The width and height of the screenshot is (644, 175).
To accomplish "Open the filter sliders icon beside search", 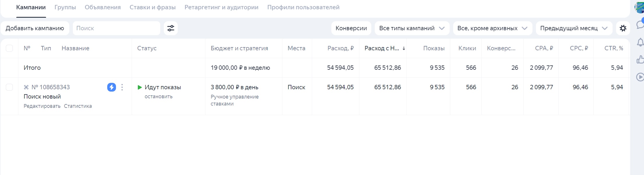I will (170, 28).
